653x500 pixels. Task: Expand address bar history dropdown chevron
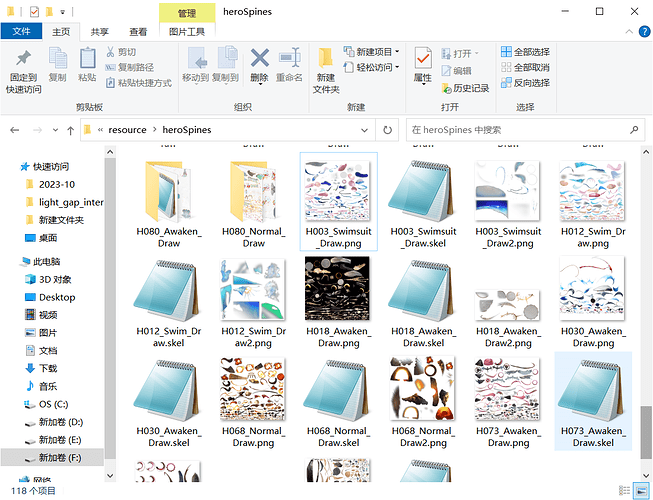pos(364,130)
